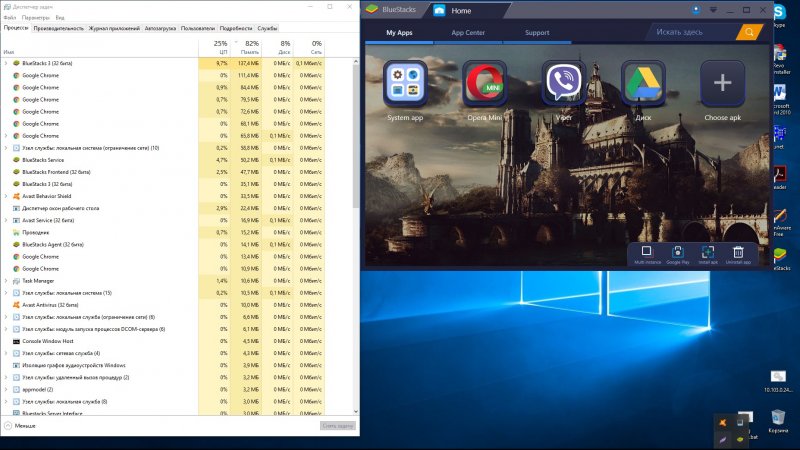
Task: Click the Task Manager vertical scrollbar thumb
Action: point(356,135)
